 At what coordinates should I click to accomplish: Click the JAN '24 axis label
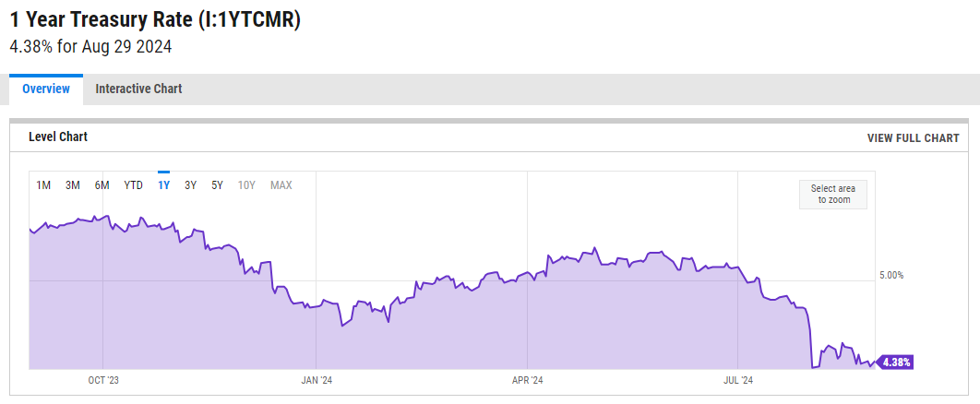[x=317, y=380]
